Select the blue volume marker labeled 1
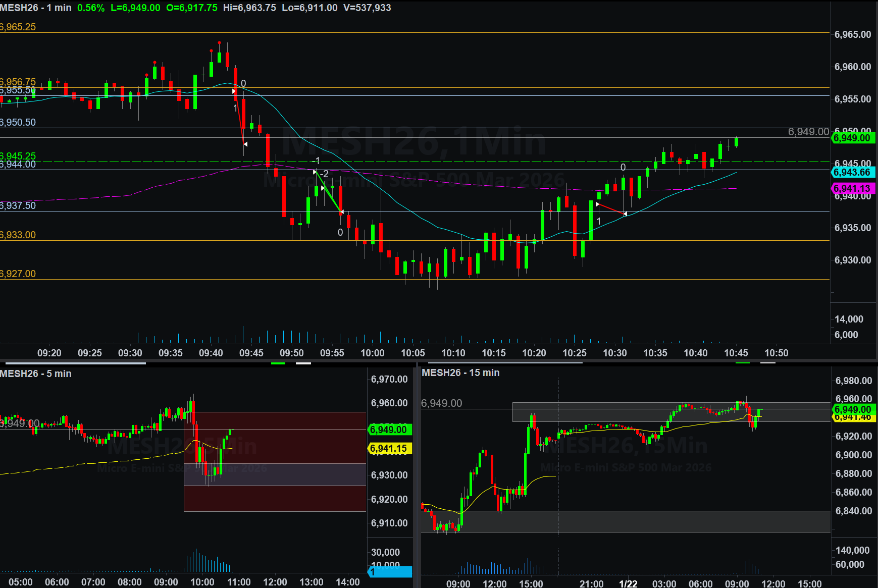Image resolution: width=878 pixels, height=588 pixels. (390, 572)
